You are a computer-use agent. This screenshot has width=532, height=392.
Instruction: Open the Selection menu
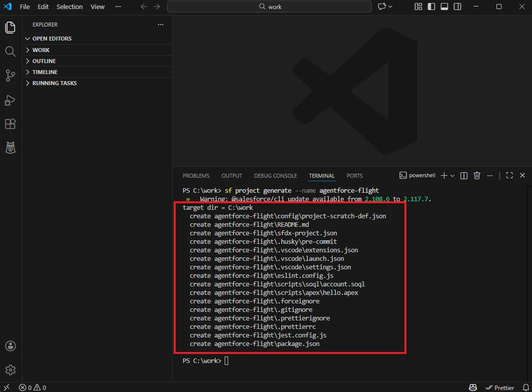[x=70, y=7]
